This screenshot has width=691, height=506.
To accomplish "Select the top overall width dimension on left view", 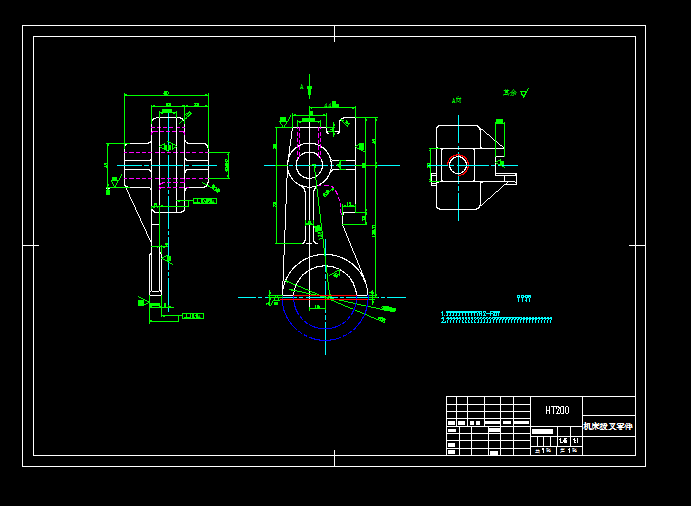I will pos(166,94).
